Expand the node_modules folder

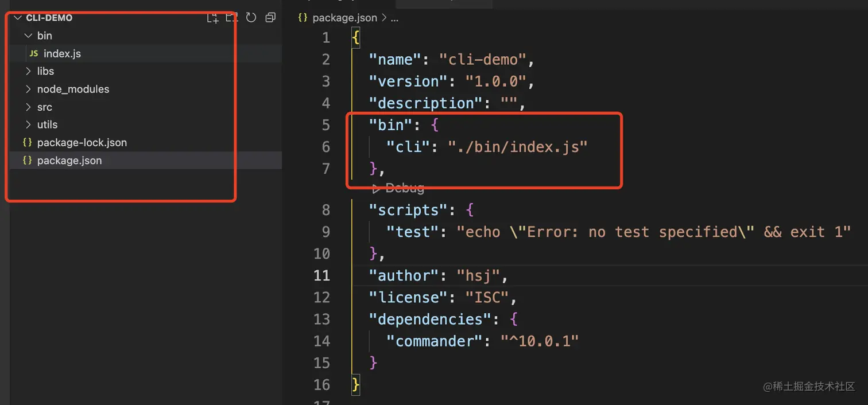tap(28, 89)
